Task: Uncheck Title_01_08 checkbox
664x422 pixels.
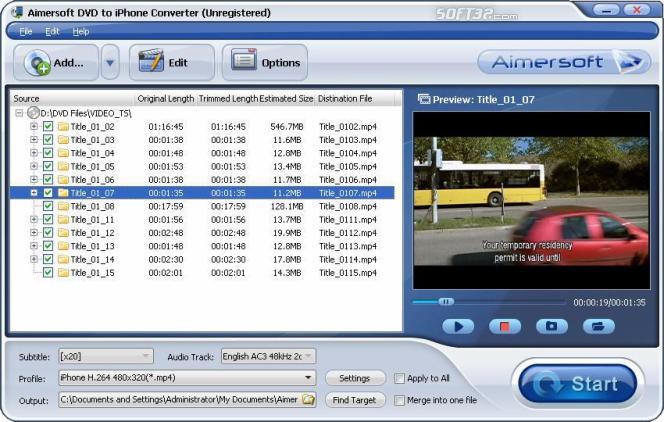Action: click(x=48, y=206)
